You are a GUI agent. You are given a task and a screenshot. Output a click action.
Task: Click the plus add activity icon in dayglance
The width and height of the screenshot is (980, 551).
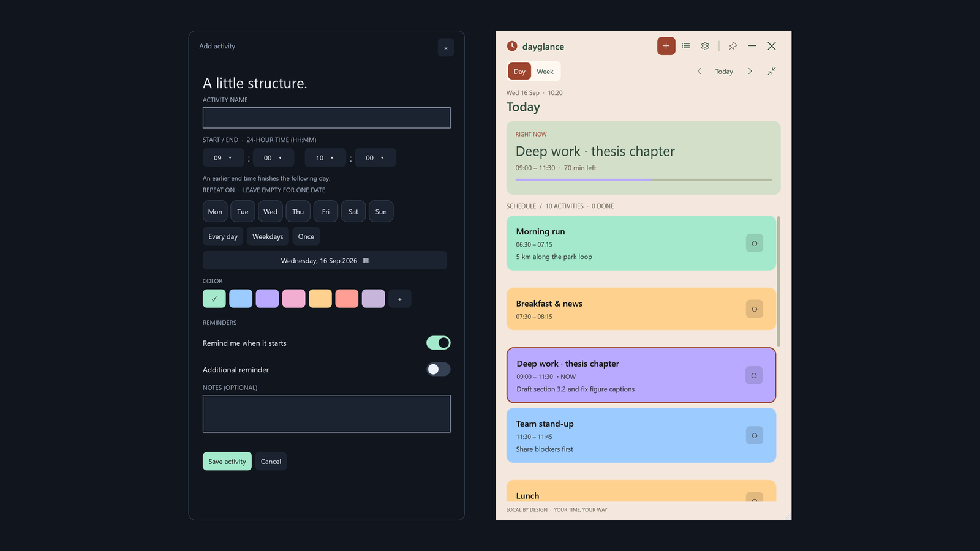666,46
